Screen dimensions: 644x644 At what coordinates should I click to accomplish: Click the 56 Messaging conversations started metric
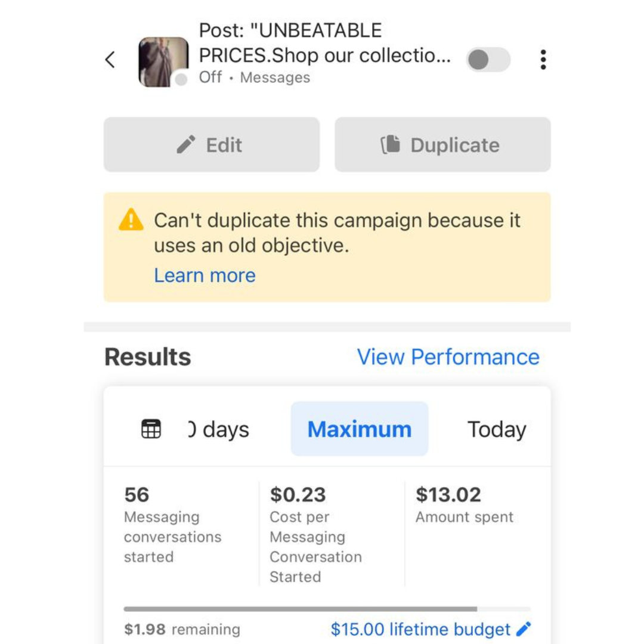(x=172, y=525)
